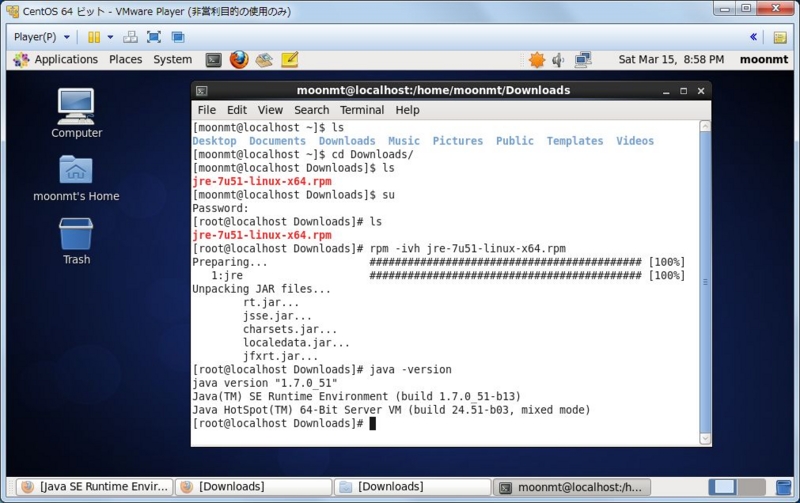This screenshot has height=503, width=800.
Task: Open the terminal View menu
Action: click(270, 110)
